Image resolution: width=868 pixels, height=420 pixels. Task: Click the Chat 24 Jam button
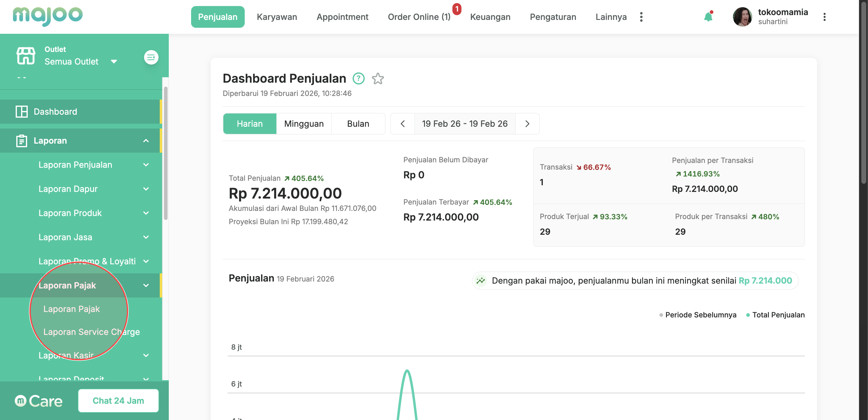pyautogui.click(x=118, y=400)
